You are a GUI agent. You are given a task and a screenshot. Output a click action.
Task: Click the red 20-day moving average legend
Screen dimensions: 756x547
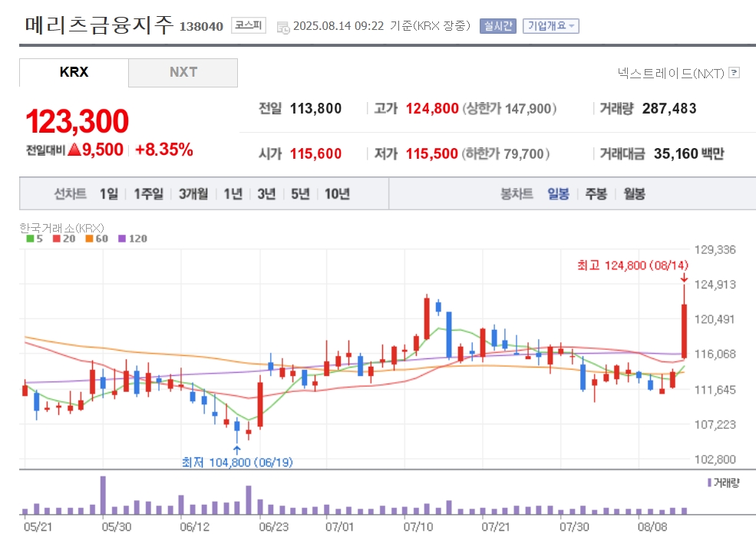(64, 239)
